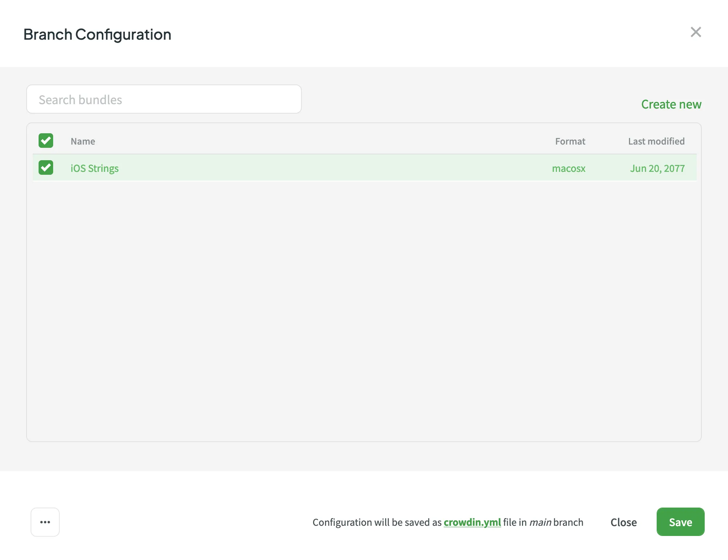Click the X to dismiss Branch Configuration

[x=696, y=32]
